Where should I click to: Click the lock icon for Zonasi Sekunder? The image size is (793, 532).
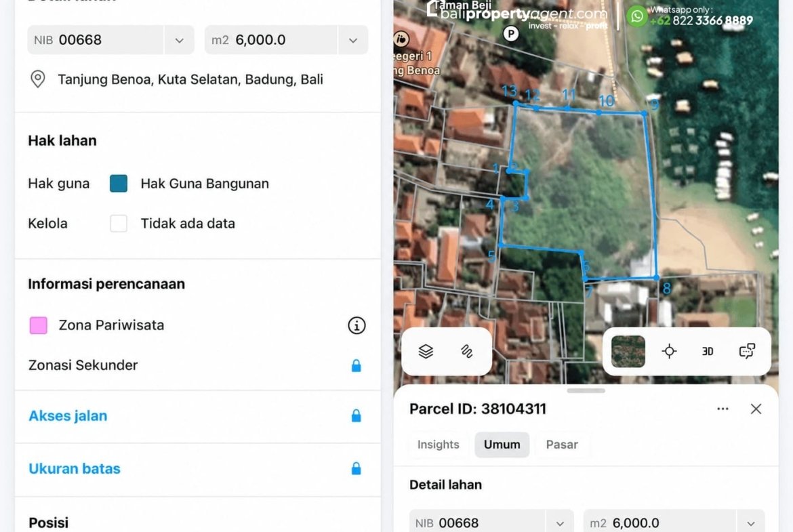(x=357, y=366)
